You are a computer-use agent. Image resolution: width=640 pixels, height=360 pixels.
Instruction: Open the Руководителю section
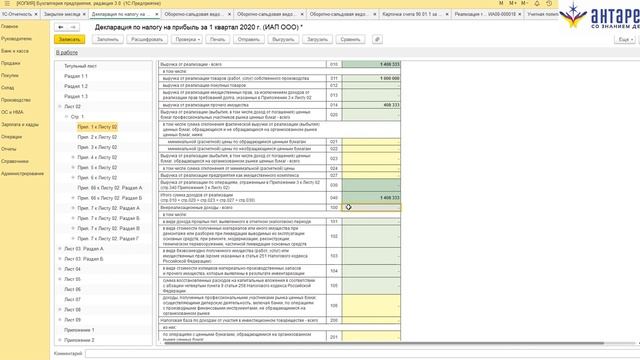pyautogui.click(x=16, y=39)
